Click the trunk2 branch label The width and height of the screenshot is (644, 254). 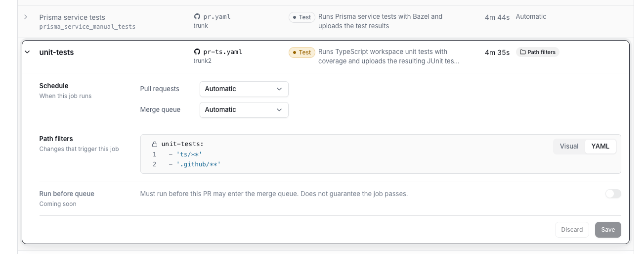(203, 61)
